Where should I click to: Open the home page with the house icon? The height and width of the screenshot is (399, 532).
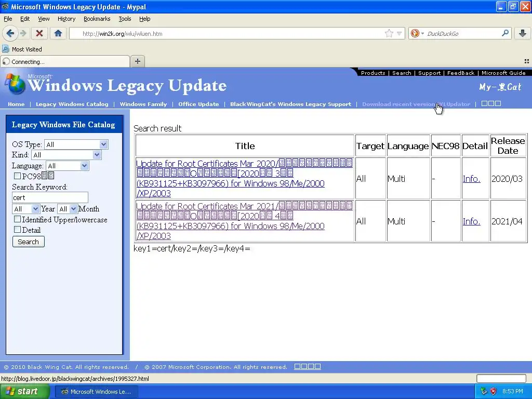tap(58, 33)
